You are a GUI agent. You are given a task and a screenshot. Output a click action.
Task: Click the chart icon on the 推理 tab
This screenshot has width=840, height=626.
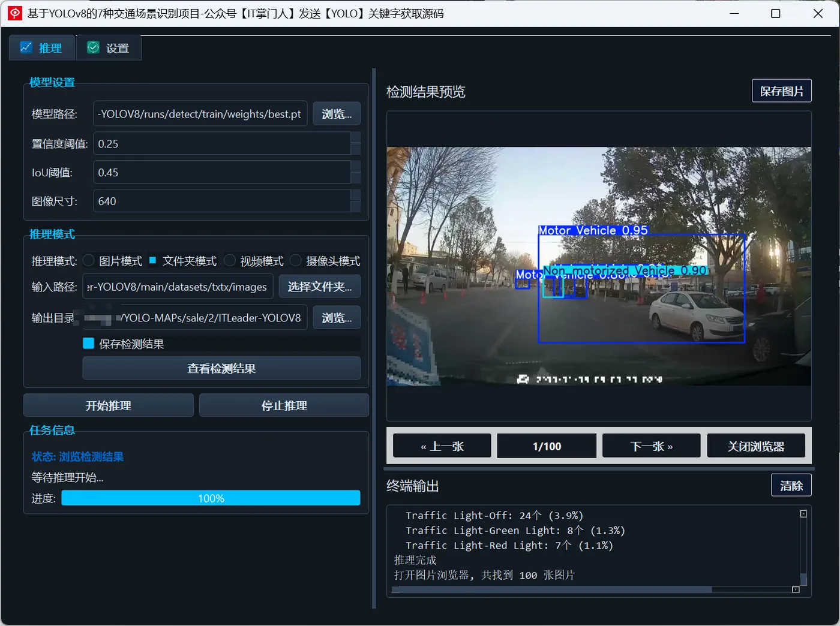[26, 47]
